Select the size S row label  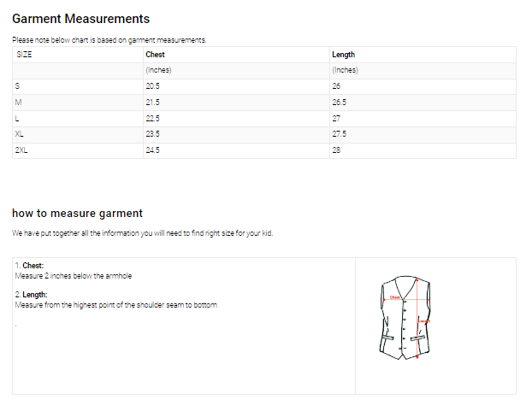click(18, 86)
